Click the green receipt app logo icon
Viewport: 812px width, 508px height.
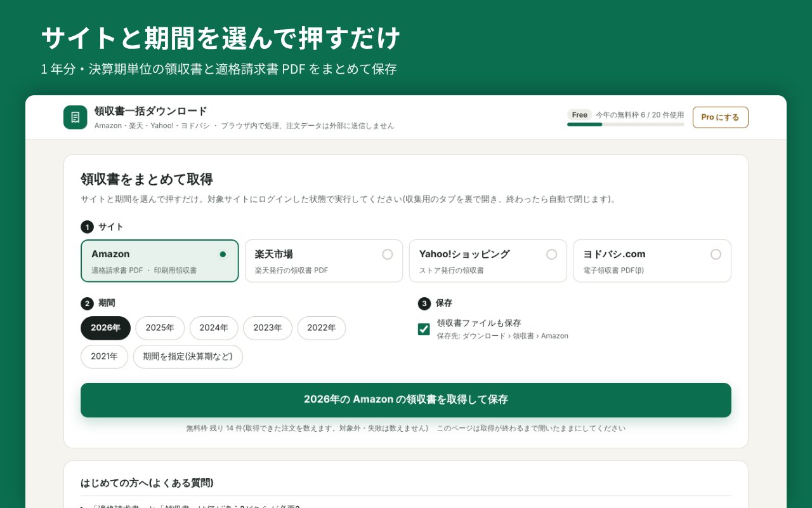(x=75, y=117)
